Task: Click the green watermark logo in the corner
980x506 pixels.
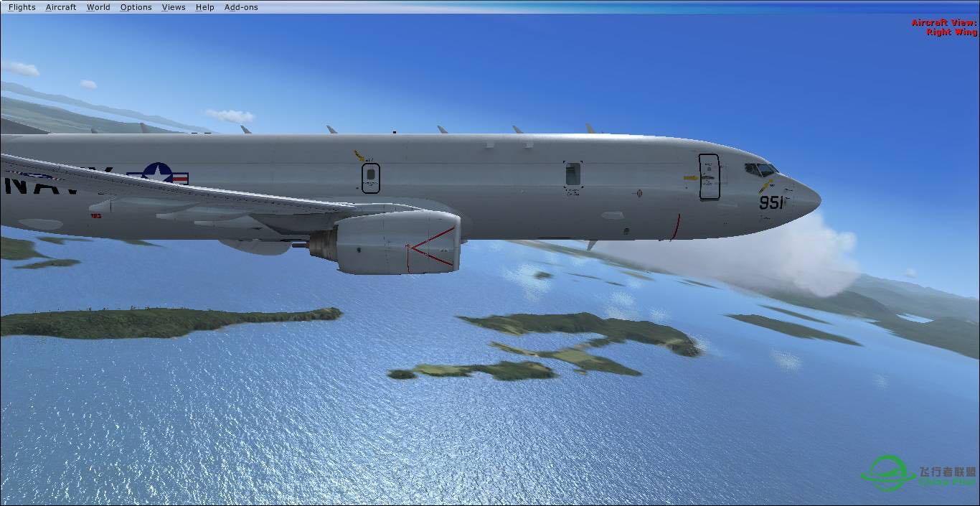Action: point(888,472)
